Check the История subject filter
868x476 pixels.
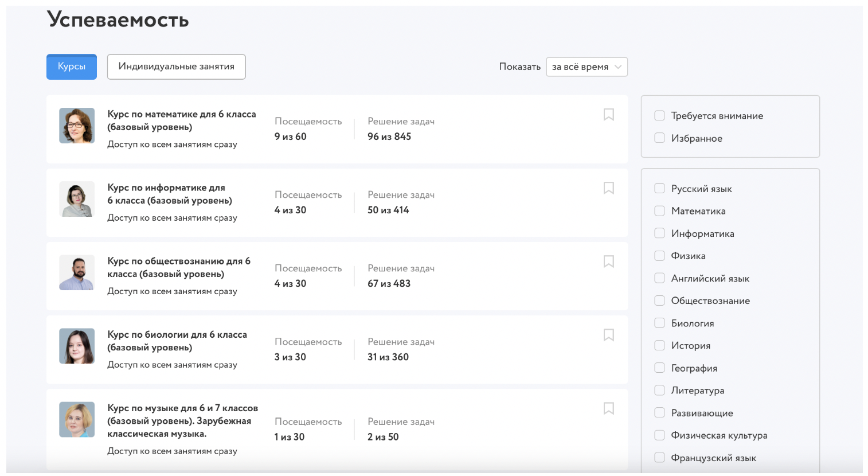pos(660,346)
